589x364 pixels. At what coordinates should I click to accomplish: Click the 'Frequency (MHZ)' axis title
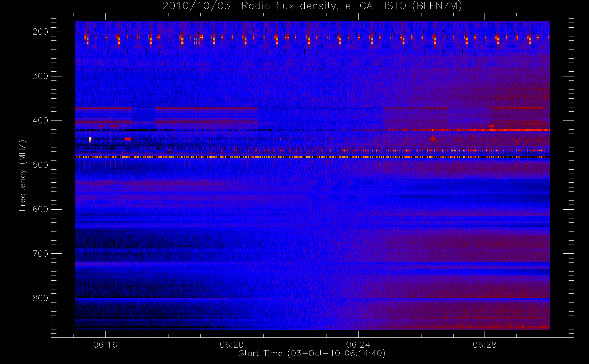23,175
